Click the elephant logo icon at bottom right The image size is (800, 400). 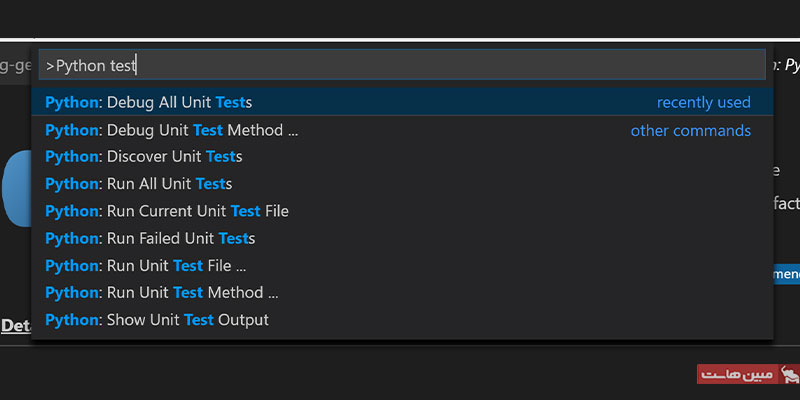click(x=789, y=374)
